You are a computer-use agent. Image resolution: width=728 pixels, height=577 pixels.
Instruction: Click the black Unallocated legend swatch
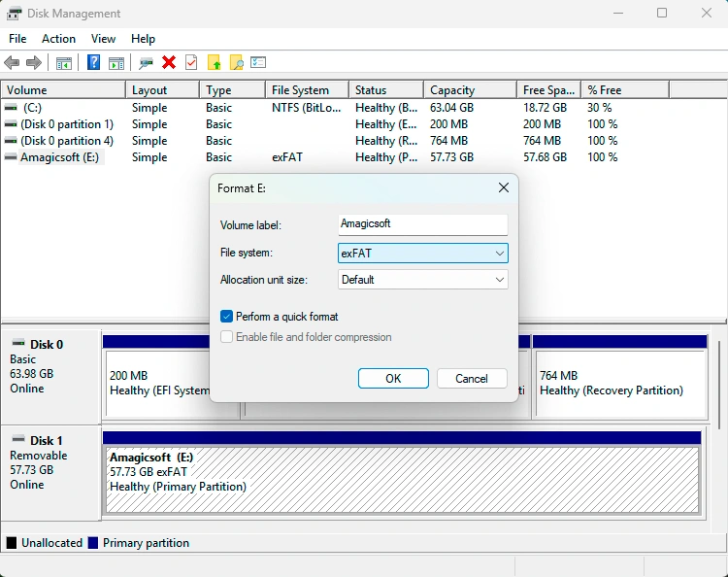[x=12, y=543]
